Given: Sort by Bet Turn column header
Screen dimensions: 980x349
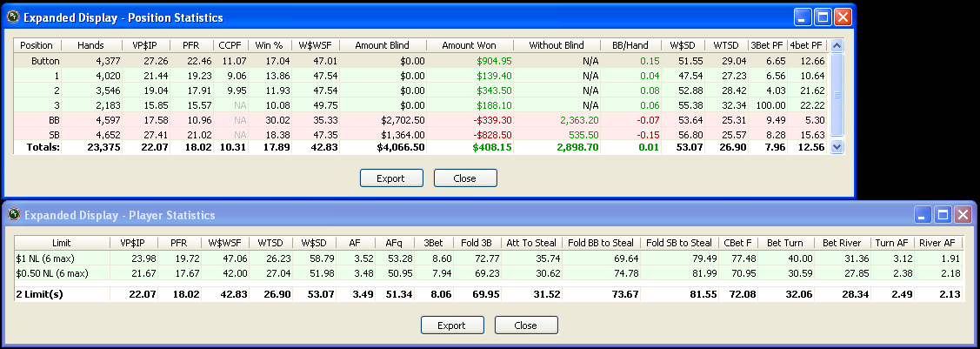Looking at the screenshot, I should point(787,243).
